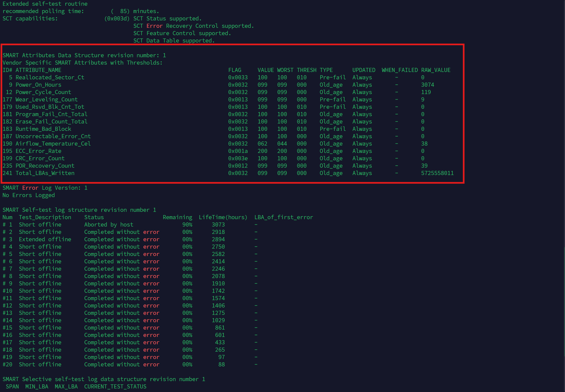Click the WHEN_FAILED column header
Screen dimensions: 565x392
pos(400,70)
